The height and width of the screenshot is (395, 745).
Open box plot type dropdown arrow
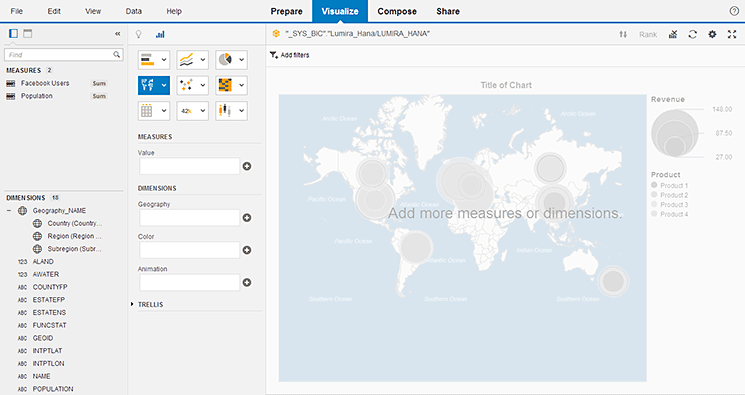pyautogui.click(x=241, y=111)
